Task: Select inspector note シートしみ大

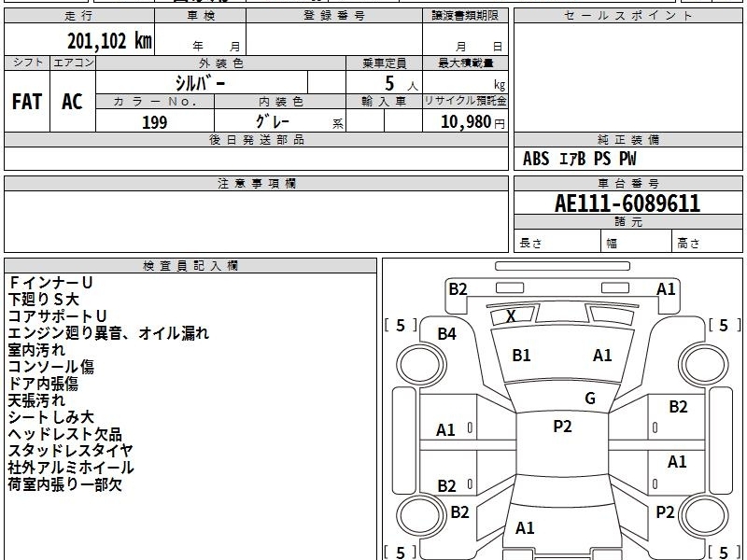Action: pyautogui.click(x=51, y=417)
